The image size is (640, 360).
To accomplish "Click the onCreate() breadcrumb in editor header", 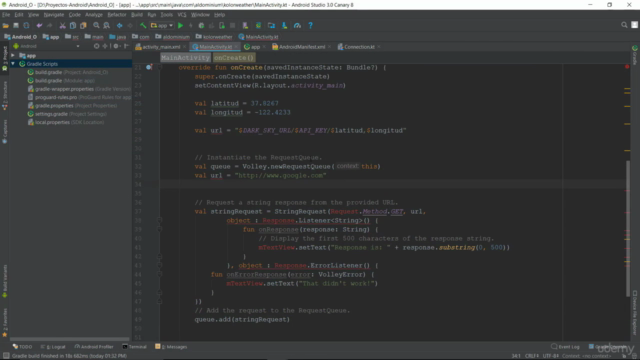I will click(x=234, y=58).
